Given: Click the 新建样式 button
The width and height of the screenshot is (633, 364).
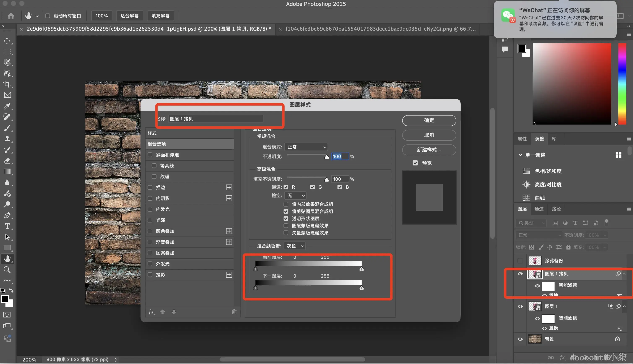Looking at the screenshot, I should pos(429,150).
